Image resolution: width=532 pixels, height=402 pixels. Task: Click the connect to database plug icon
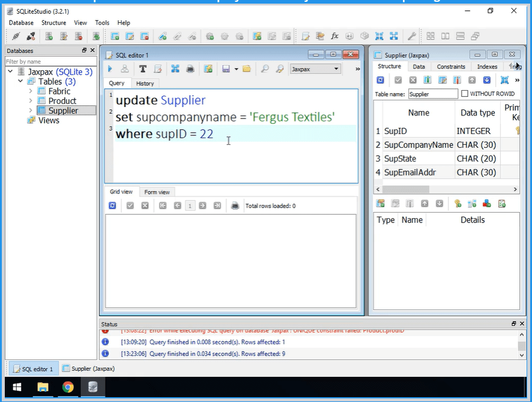coord(16,36)
